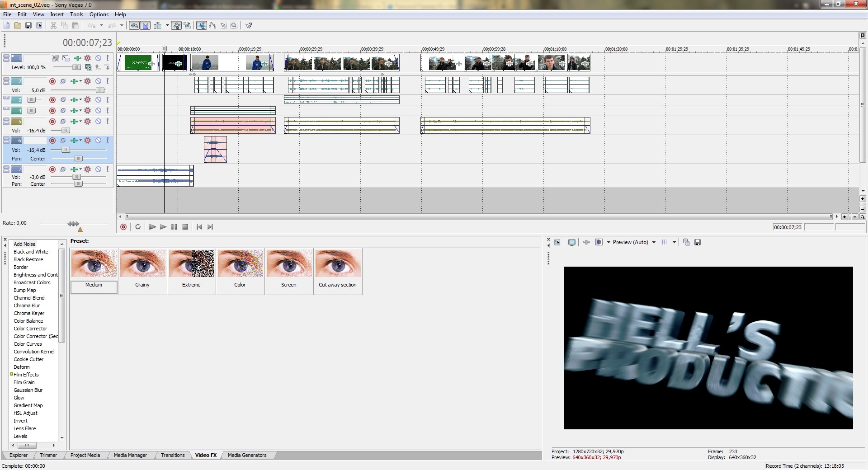The image size is (868, 470).
Task: Click the What's This help icon
Action: click(x=249, y=25)
